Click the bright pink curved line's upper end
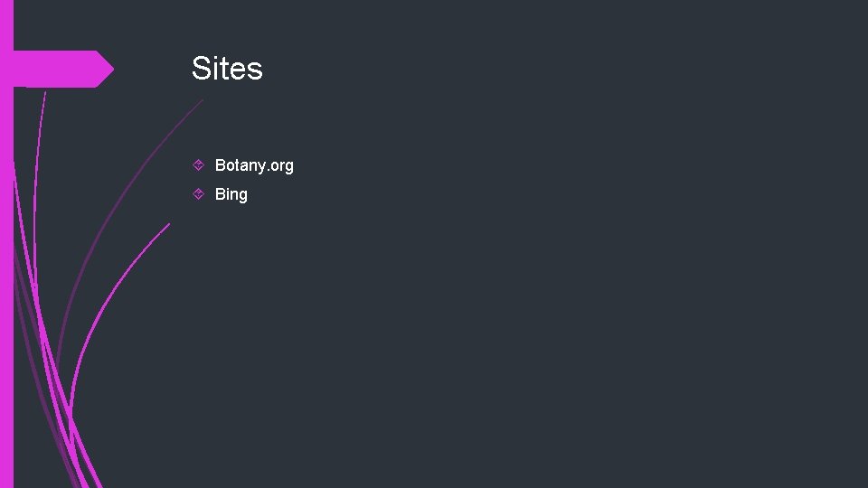Image resolution: width=868 pixels, height=488 pixels. 168,226
